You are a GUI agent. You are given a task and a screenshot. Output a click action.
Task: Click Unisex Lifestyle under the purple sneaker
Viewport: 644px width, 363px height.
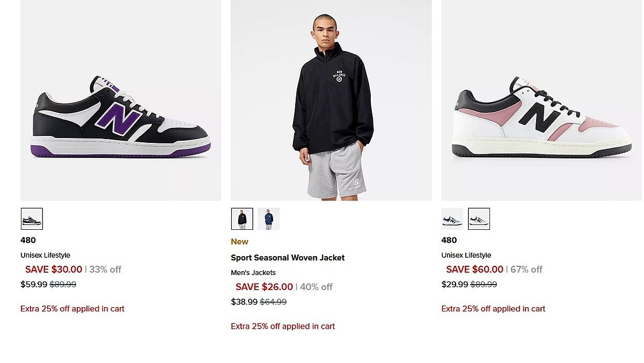click(45, 255)
